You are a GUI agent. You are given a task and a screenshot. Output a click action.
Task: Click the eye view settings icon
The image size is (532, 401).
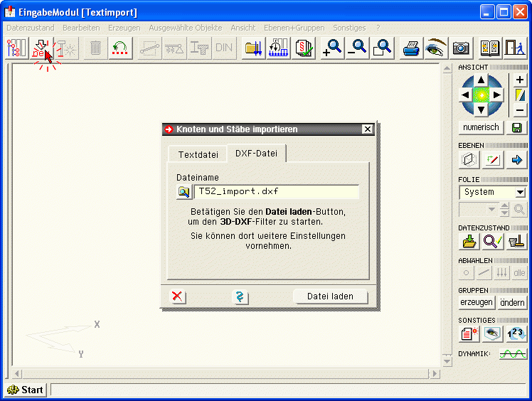pyautogui.click(x=435, y=48)
